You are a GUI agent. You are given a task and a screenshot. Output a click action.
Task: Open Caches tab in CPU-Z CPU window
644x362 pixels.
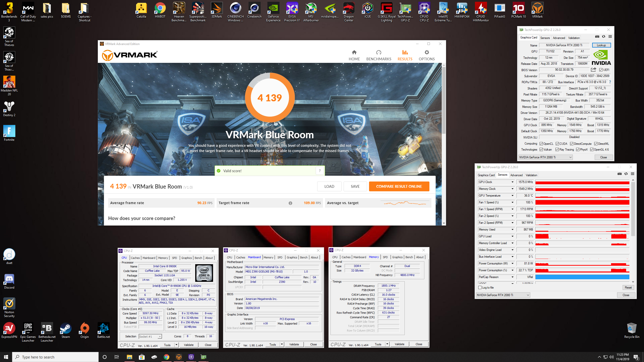point(135,258)
